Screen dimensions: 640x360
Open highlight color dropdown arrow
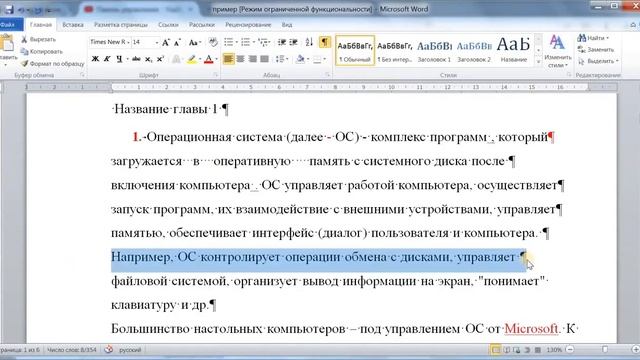tap(200, 60)
